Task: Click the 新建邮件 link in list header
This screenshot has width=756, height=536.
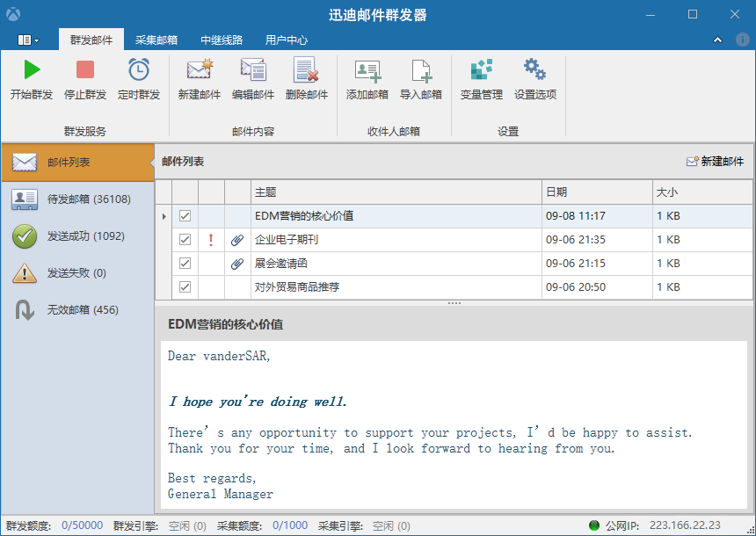Action: (x=715, y=162)
